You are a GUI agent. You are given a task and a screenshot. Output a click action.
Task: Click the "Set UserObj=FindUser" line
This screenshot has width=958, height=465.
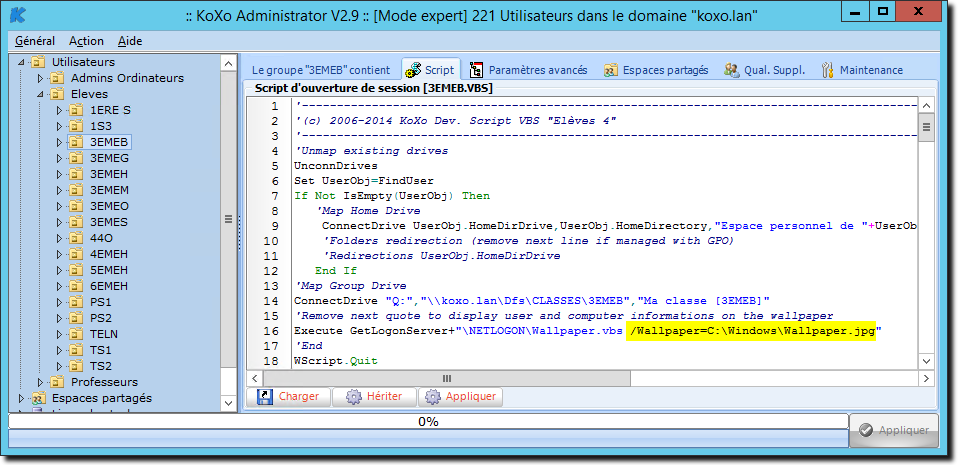click(363, 181)
